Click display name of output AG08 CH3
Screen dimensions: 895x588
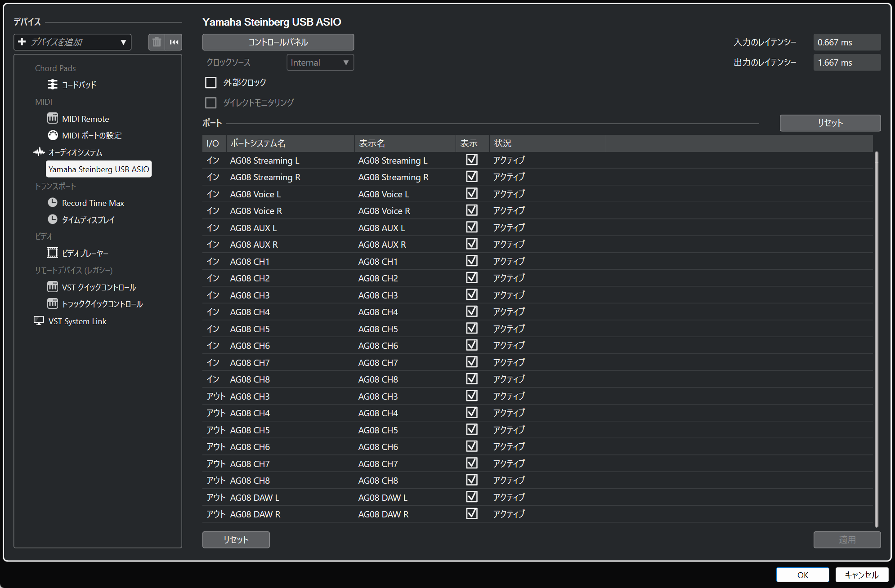point(378,396)
